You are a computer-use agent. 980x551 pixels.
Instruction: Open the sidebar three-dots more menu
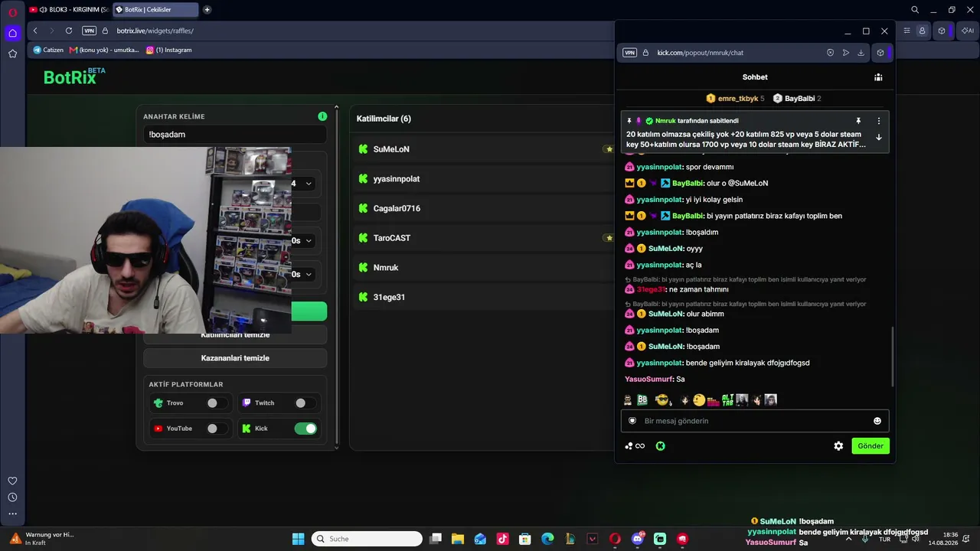(x=12, y=514)
